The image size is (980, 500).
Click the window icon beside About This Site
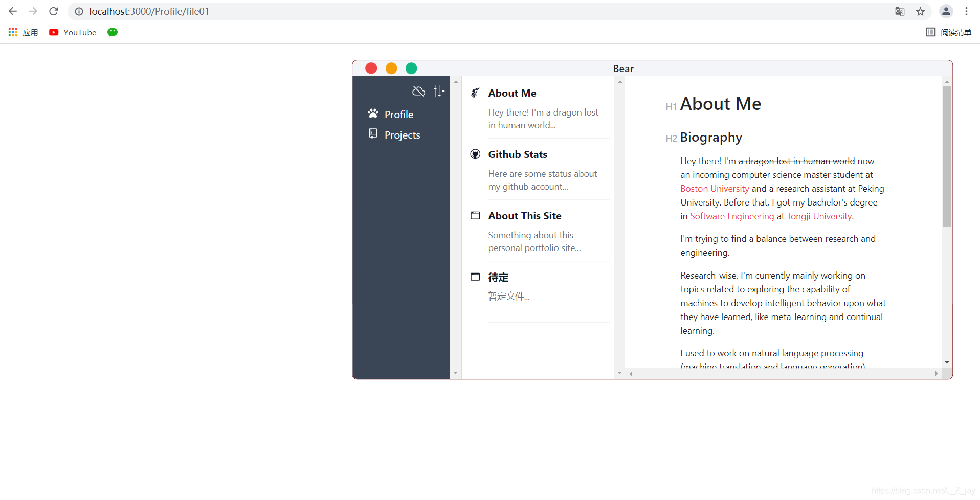[475, 215]
